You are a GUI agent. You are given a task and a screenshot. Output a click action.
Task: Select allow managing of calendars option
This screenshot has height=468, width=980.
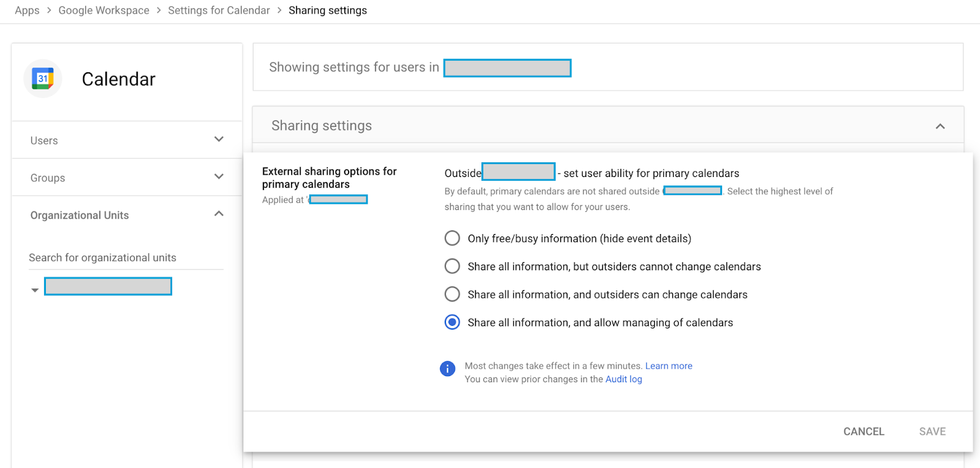(452, 322)
